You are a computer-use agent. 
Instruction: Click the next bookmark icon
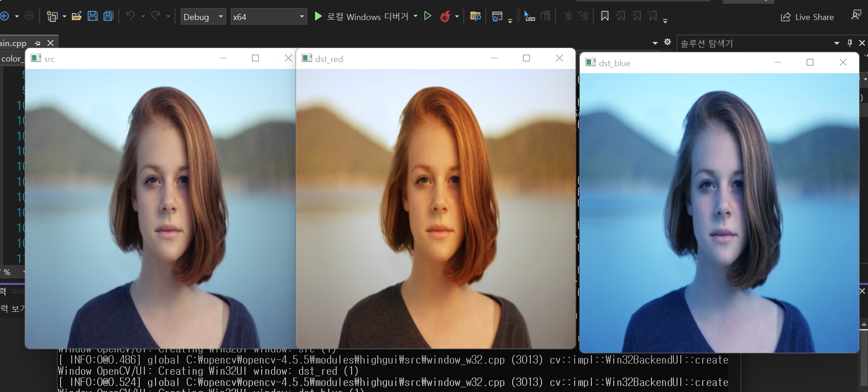coord(637,16)
